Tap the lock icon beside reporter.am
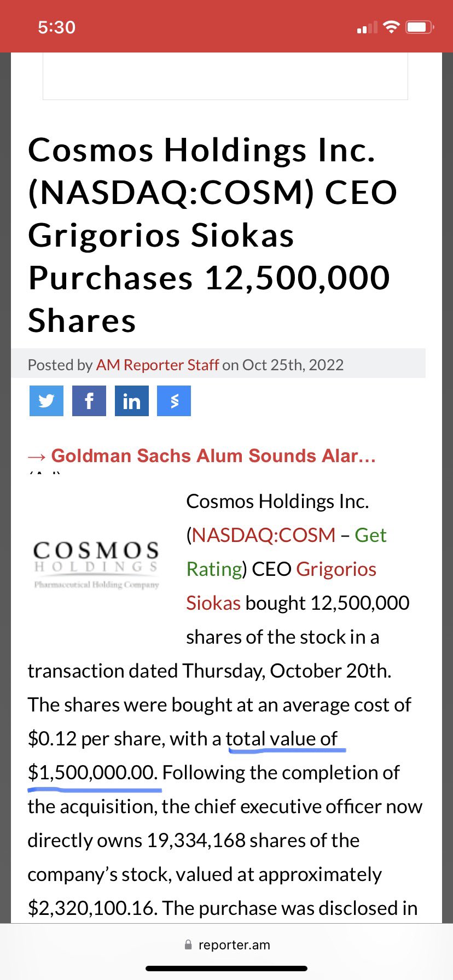Screen dimensions: 453x980 (x=188, y=944)
